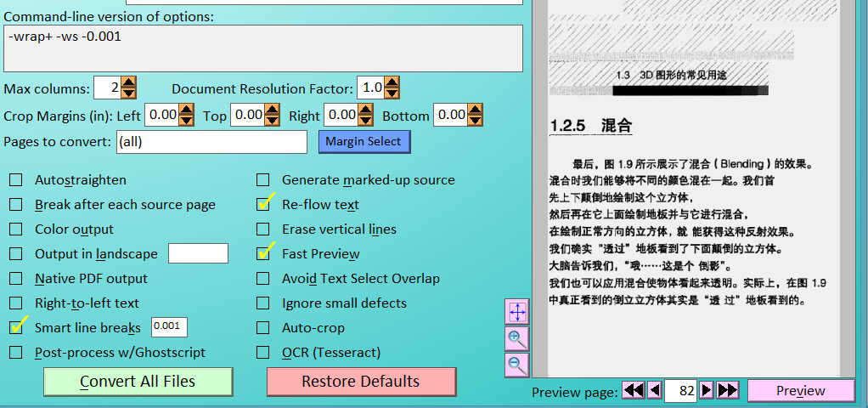Viewport: 868px width, 408px height.
Task: Click the fit-to-window move arrows icon
Action: (517, 312)
